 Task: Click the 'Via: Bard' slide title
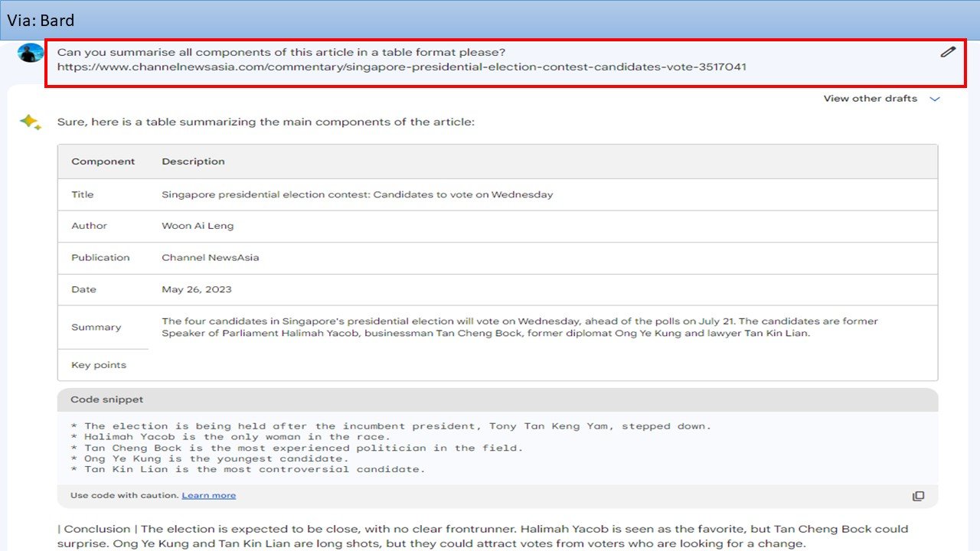pyautogui.click(x=41, y=21)
